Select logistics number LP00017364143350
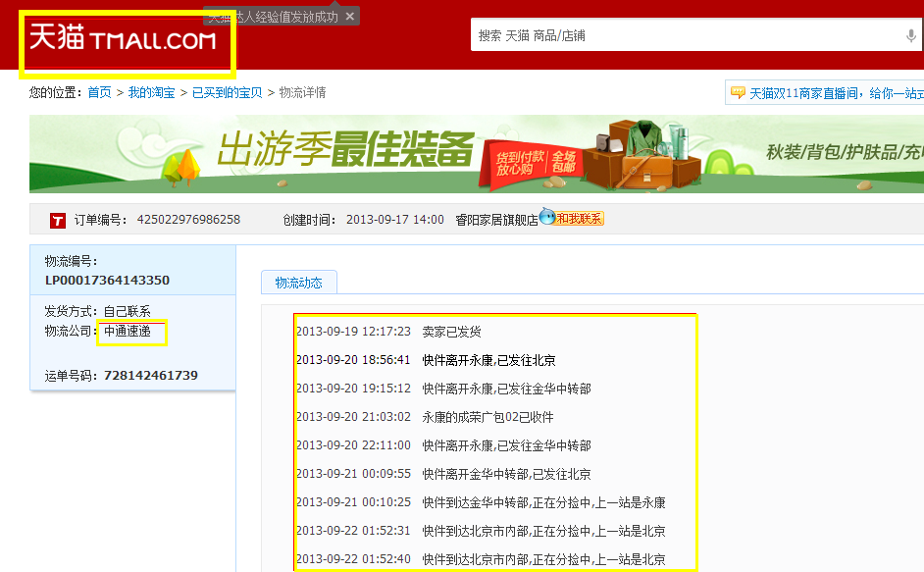The width and height of the screenshot is (924, 572). [107, 280]
